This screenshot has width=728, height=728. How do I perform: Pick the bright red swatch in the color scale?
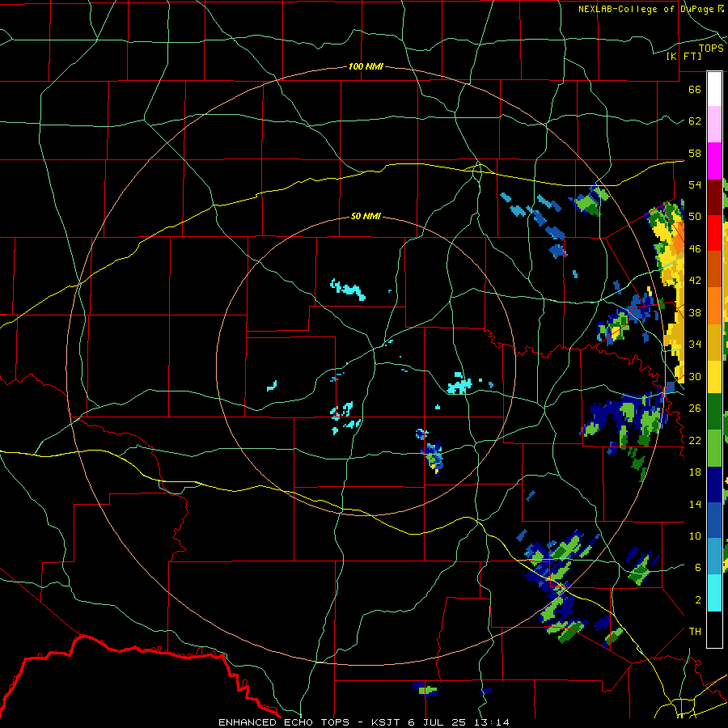tap(714, 233)
